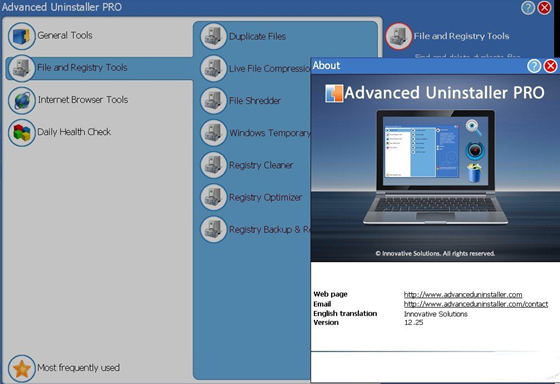Click the recycle bin icon in banner
Screen dimensions: 560x384
point(475,173)
